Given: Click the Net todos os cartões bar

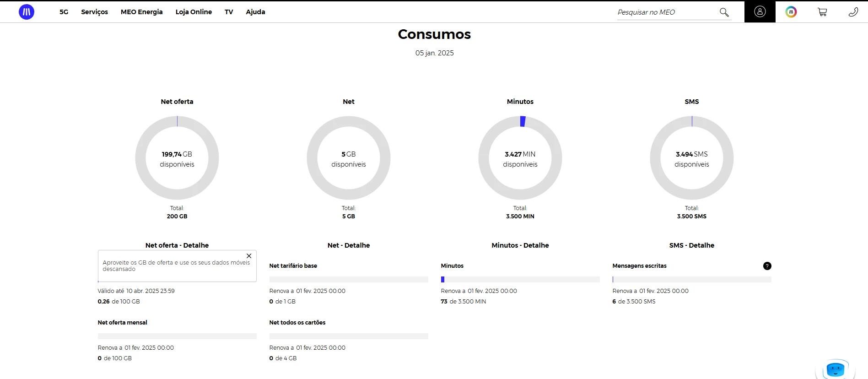Looking at the screenshot, I should [x=349, y=336].
